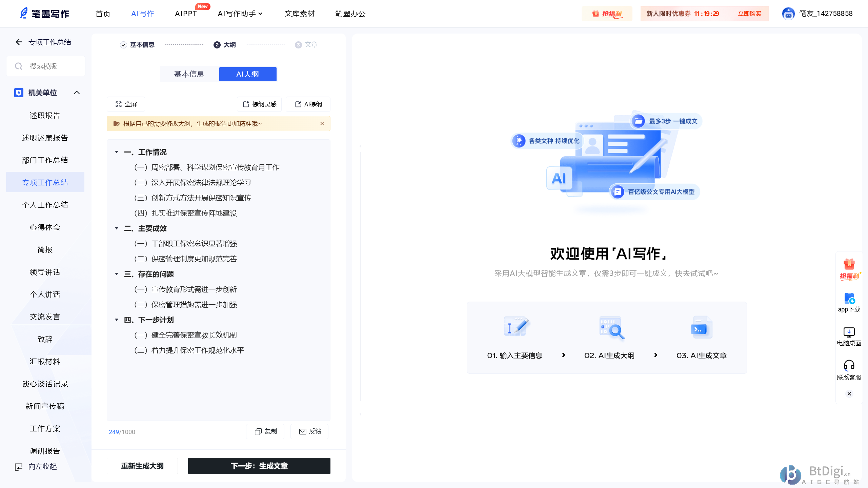
Task: Click the 搜索模版 search field
Action: [46, 66]
